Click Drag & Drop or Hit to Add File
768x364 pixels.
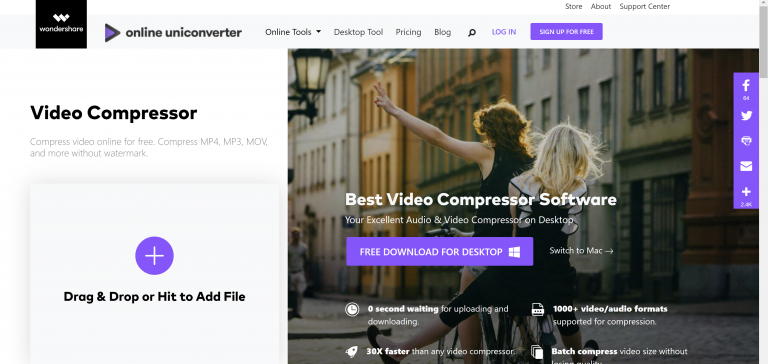pos(154,297)
